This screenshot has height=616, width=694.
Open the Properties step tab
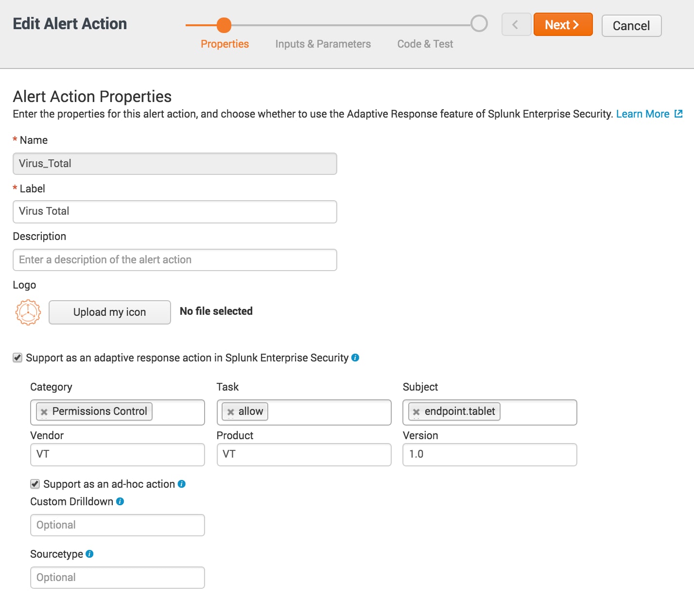225,44
